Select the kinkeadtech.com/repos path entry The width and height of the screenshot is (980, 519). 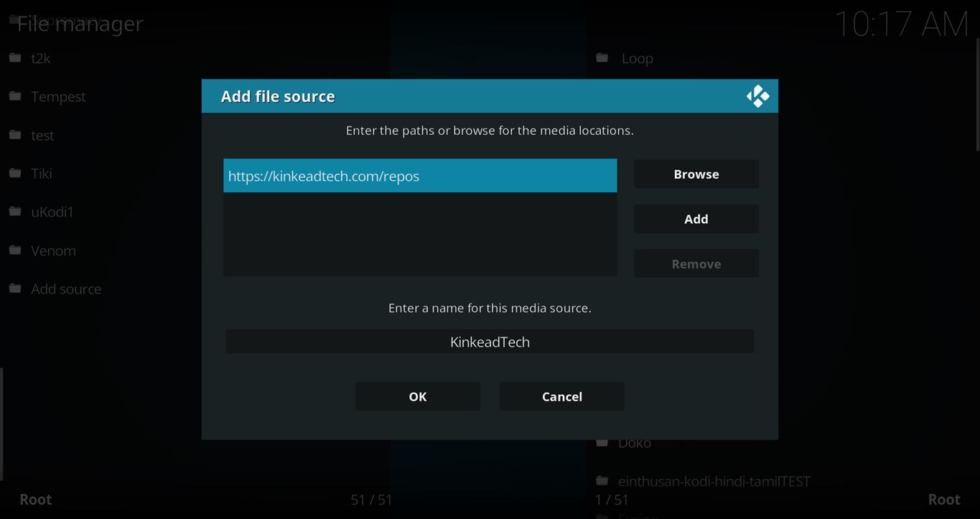pyautogui.click(x=419, y=176)
